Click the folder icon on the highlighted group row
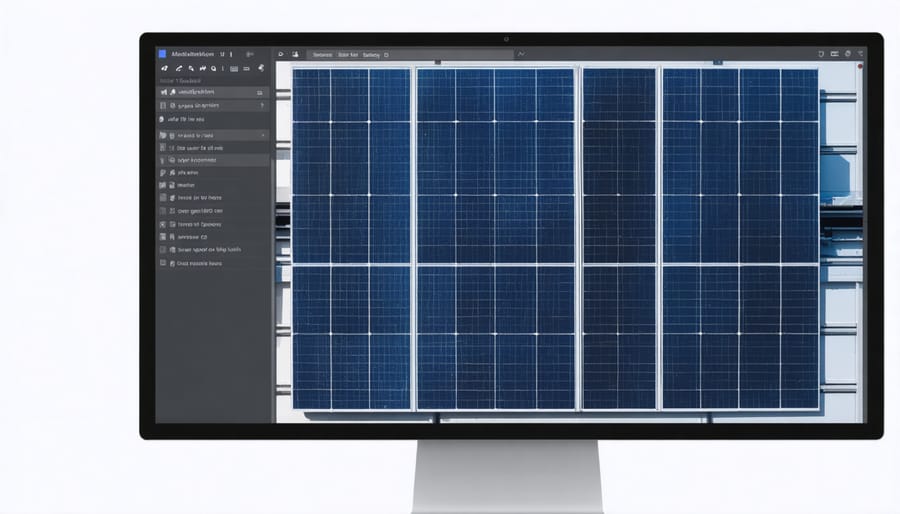The width and height of the screenshot is (900, 514). point(163,135)
